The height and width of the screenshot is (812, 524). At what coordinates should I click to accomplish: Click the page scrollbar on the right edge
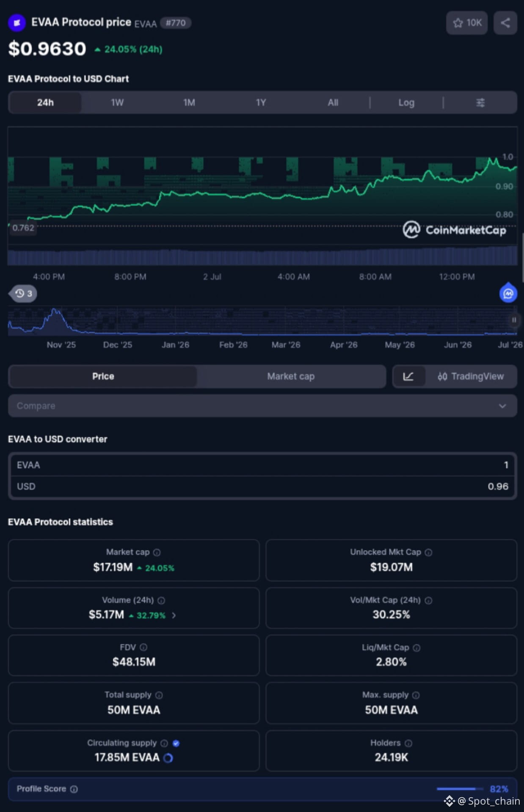tap(522, 258)
